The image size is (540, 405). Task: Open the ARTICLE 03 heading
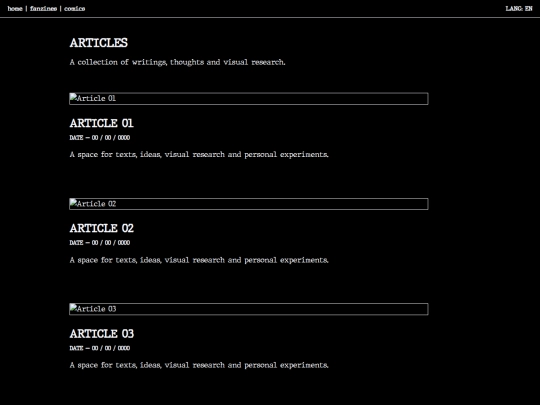(102, 334)
